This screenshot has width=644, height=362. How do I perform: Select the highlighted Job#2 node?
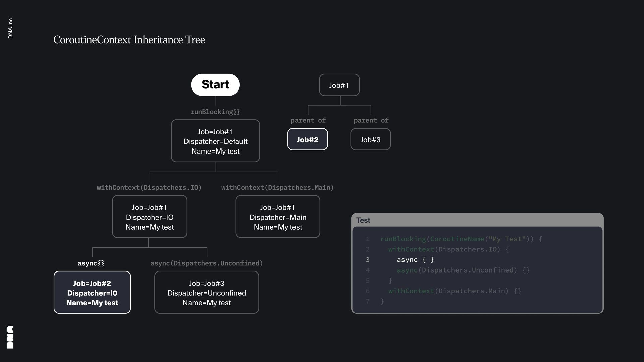308,139
